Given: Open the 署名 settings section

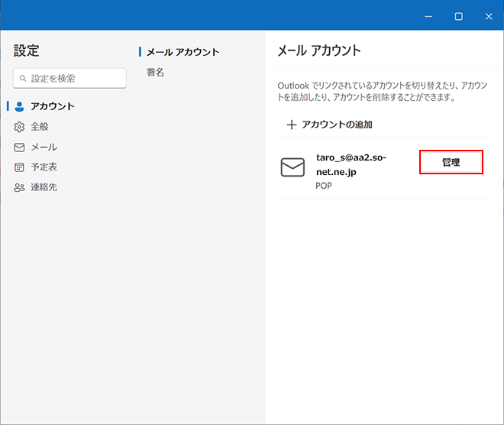Looking at the screenshot, I should pos(156,73).
